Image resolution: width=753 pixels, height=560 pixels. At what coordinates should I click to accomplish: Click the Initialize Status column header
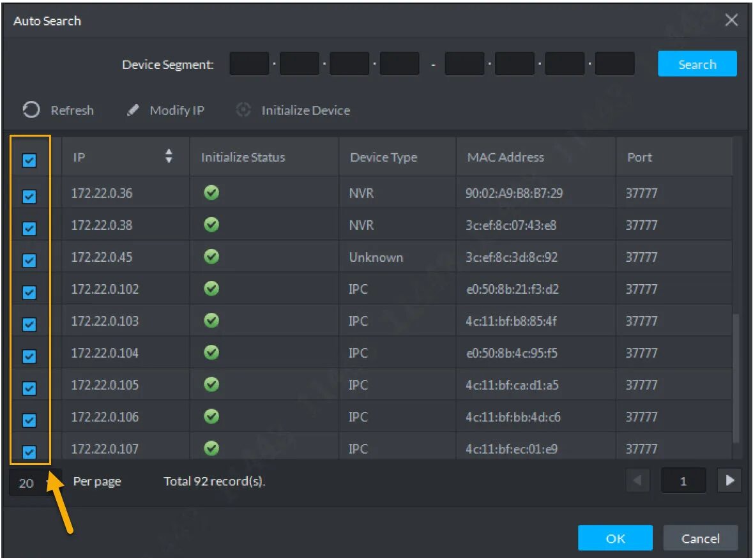coord(264,156)
